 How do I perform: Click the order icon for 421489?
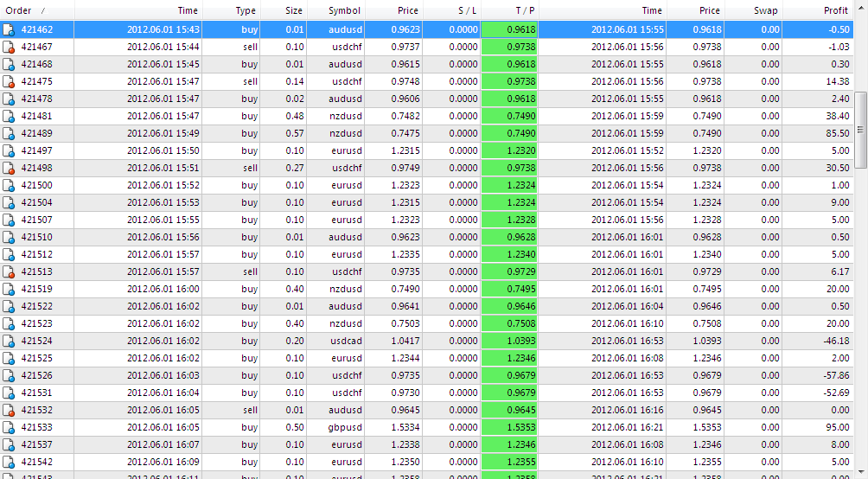(9, 133)
